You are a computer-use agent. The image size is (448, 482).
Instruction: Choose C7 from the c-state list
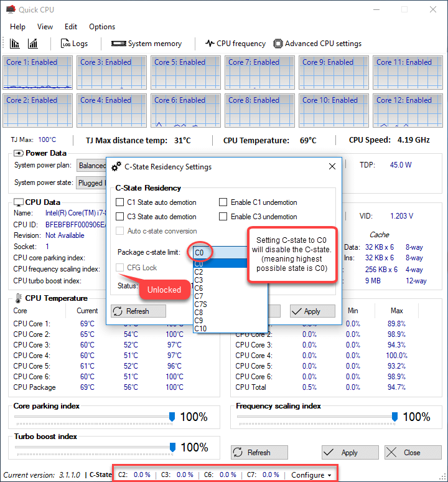(x=230, y=296)
